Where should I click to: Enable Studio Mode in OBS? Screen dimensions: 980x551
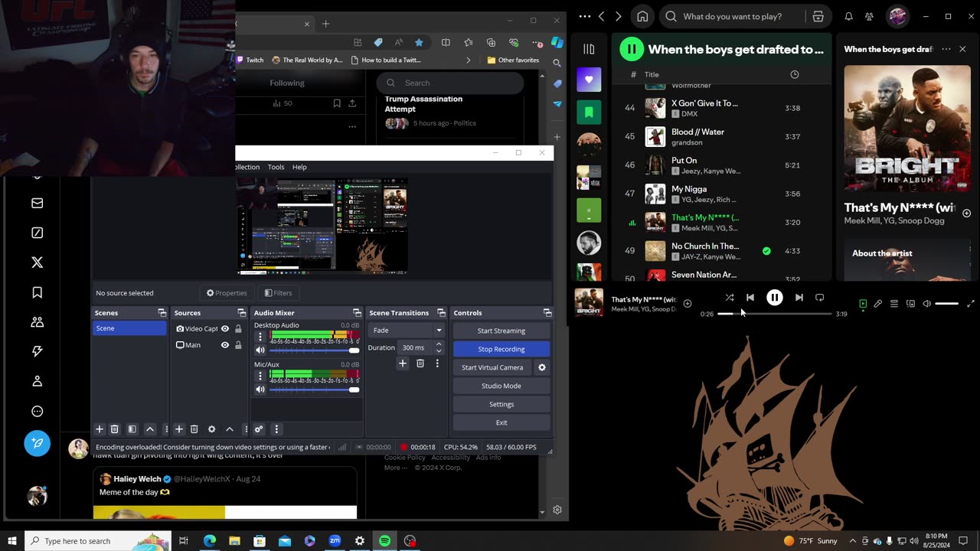click(501, 386)
